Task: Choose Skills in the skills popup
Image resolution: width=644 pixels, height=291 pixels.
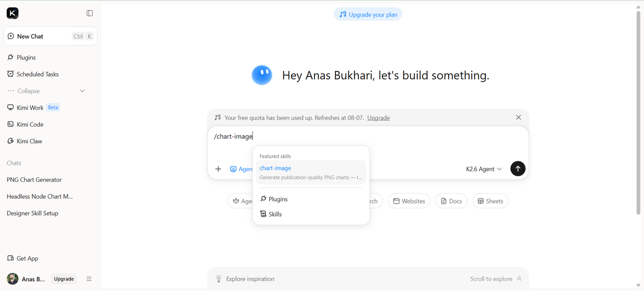Action: [x=311, y=214]
